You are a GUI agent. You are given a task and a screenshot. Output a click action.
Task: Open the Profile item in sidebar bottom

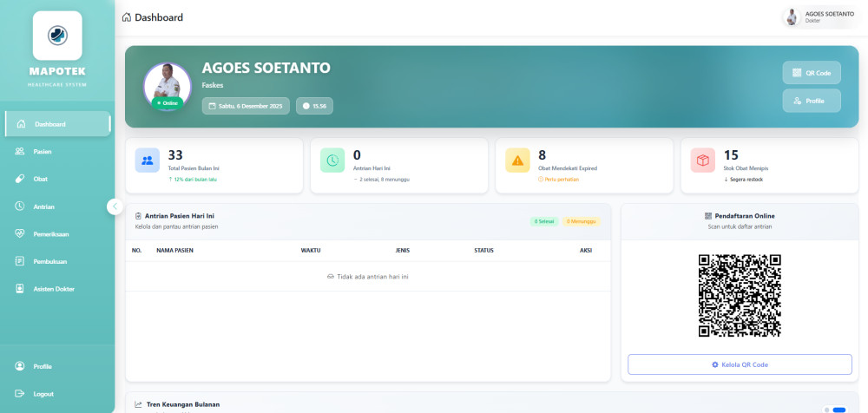coord(42,366)
